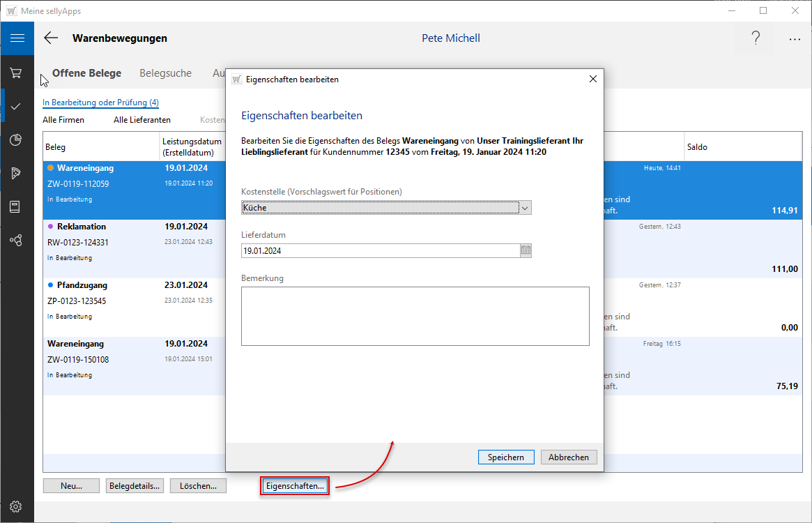This screenshot has height=523, width=812.
Task: Open settings gear in sidebar
Action: (x=16, y=506)
